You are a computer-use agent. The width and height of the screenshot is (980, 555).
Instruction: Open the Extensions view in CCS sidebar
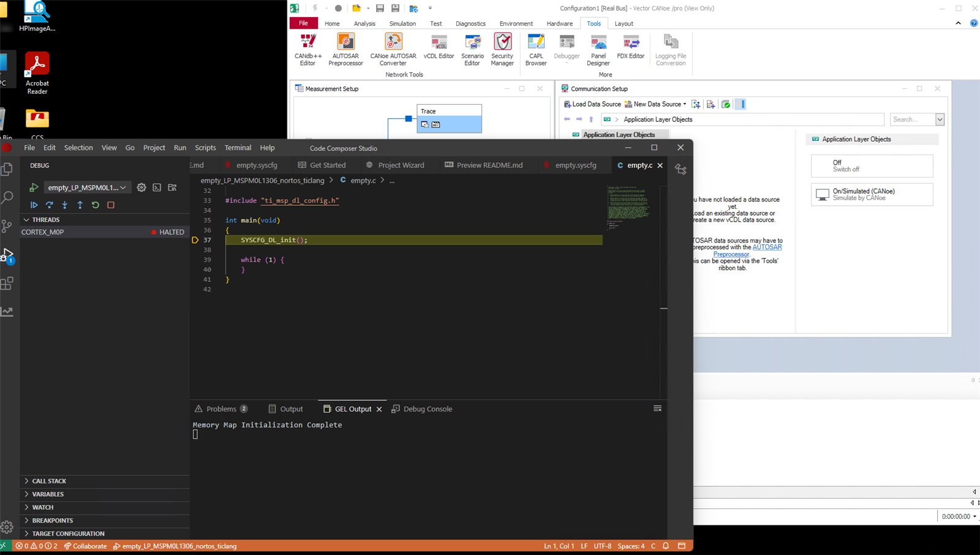pyautogui.click(x=7, y=283)
